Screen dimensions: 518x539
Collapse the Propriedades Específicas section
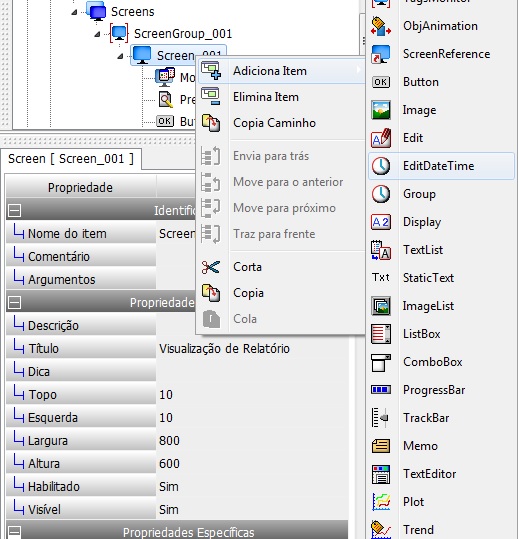(14, 531)
